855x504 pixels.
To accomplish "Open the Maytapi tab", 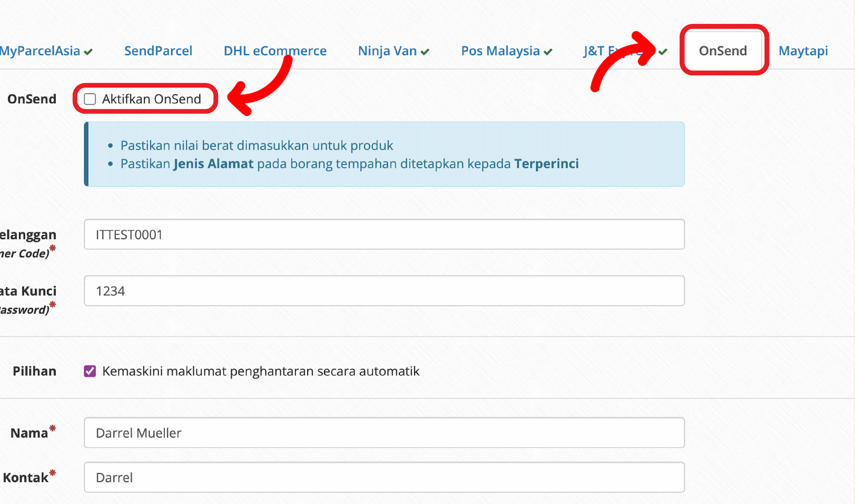I will (803, 51).
